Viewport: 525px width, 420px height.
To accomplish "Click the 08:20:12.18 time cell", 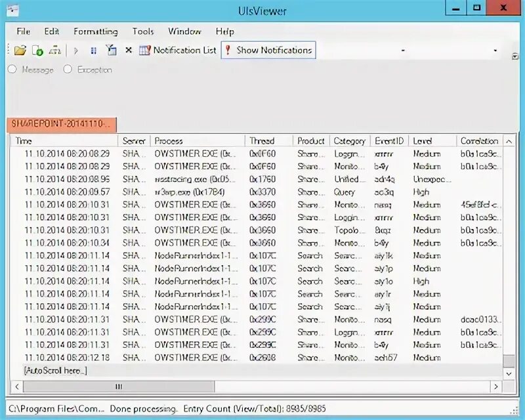I will click(67, 358).
